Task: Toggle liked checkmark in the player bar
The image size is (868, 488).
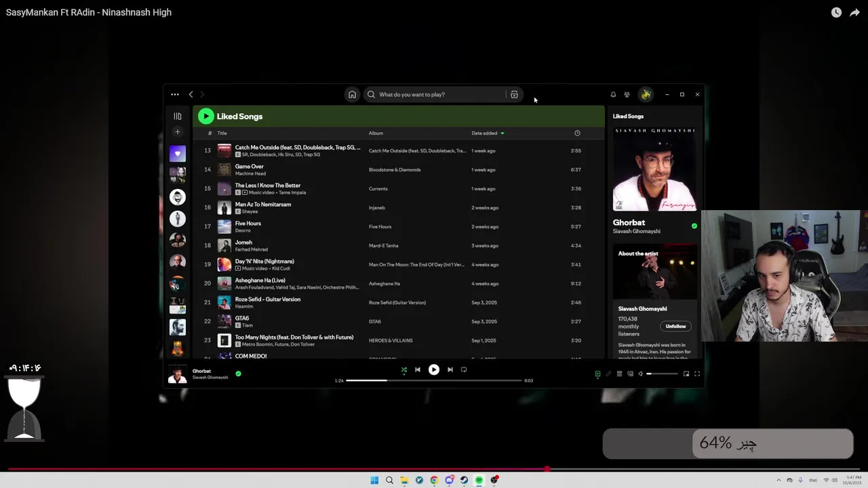Action: coord(238,373)
